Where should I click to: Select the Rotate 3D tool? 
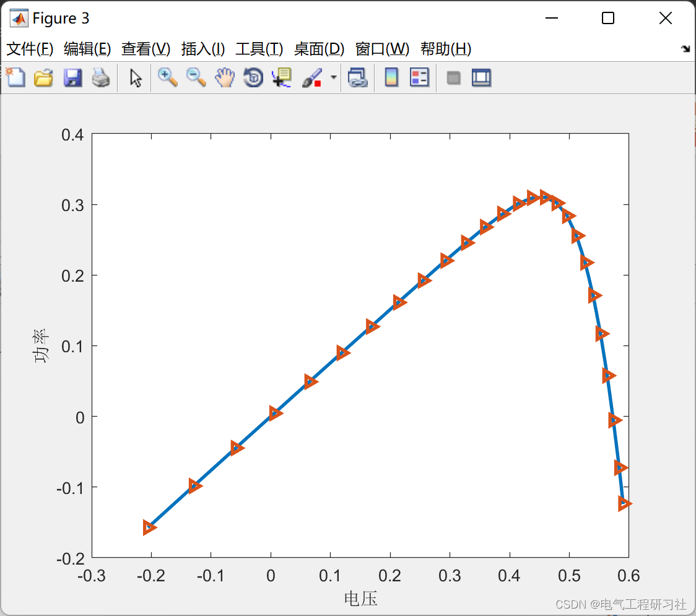click(x=253, y=78)
